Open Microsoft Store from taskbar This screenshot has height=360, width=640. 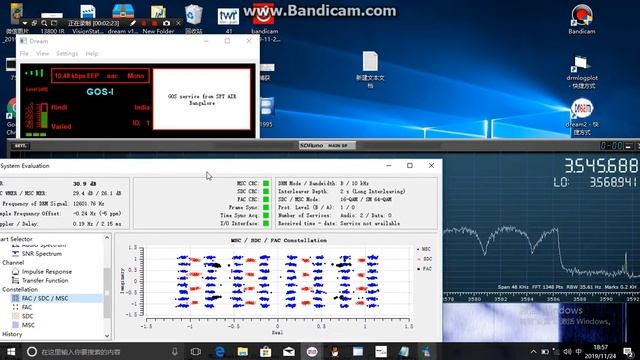coord(266,351)
